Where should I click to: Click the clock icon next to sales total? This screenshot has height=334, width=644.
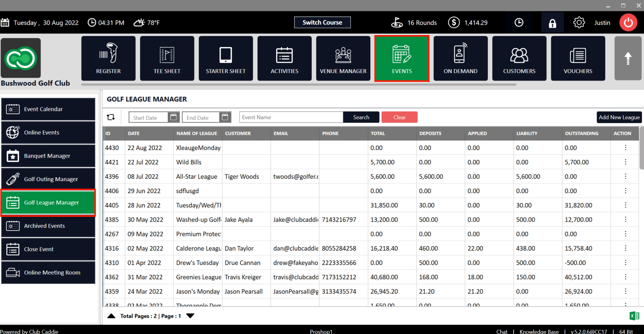519,23
